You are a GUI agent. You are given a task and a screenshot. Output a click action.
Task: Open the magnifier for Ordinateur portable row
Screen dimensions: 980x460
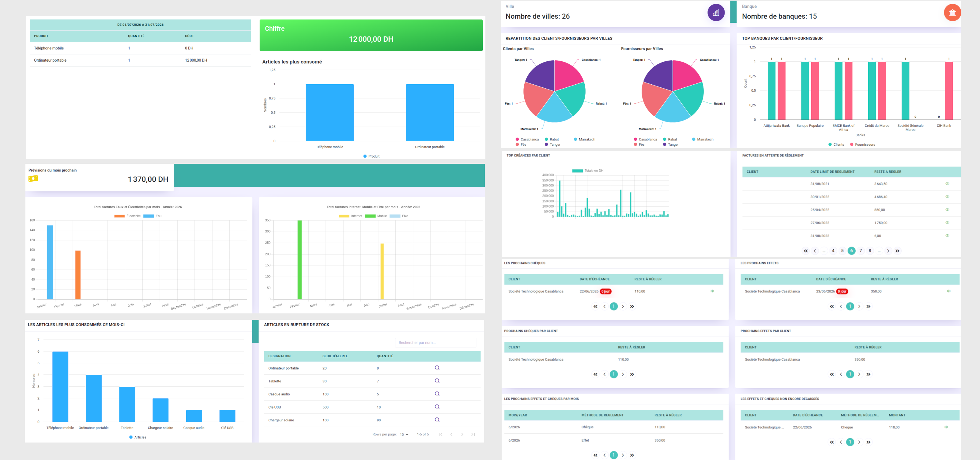(x=437, y=368)
